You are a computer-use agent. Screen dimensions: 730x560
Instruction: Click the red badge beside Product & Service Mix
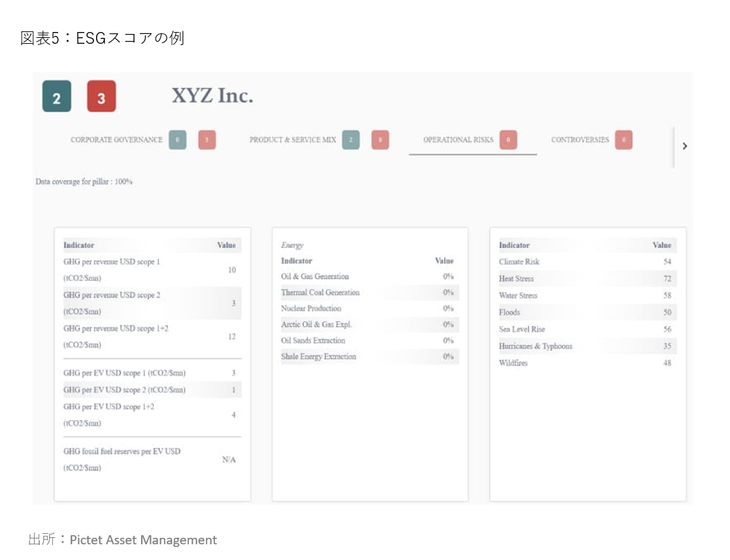[380, 140]
